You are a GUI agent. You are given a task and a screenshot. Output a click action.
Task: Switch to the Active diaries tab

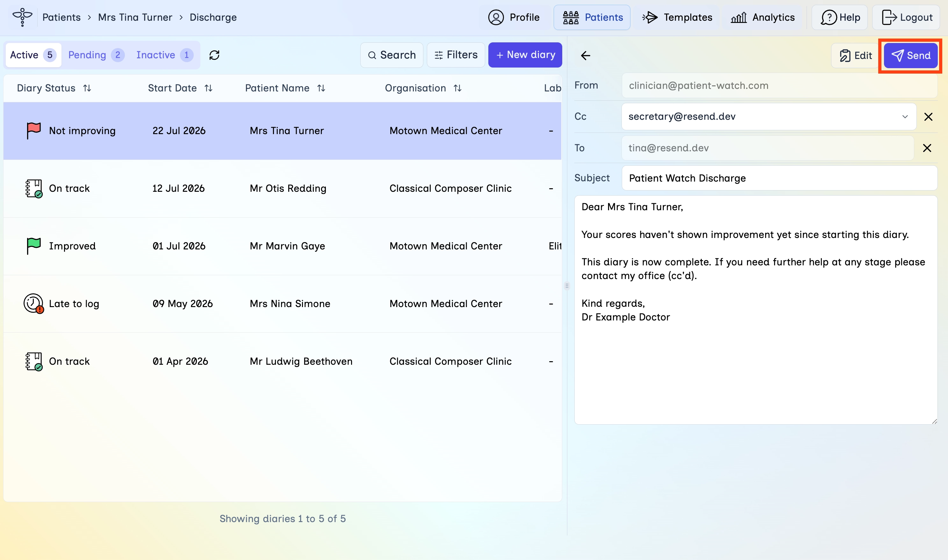coord(33,55)
